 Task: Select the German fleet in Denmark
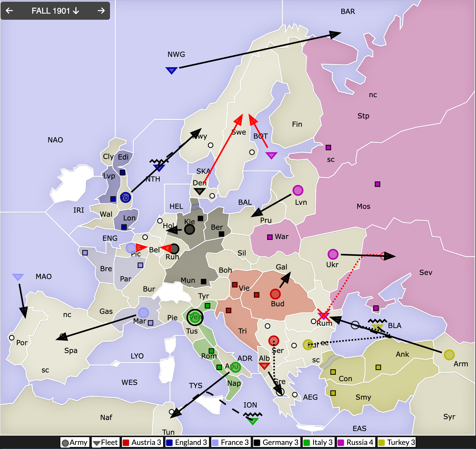(199, 191)
